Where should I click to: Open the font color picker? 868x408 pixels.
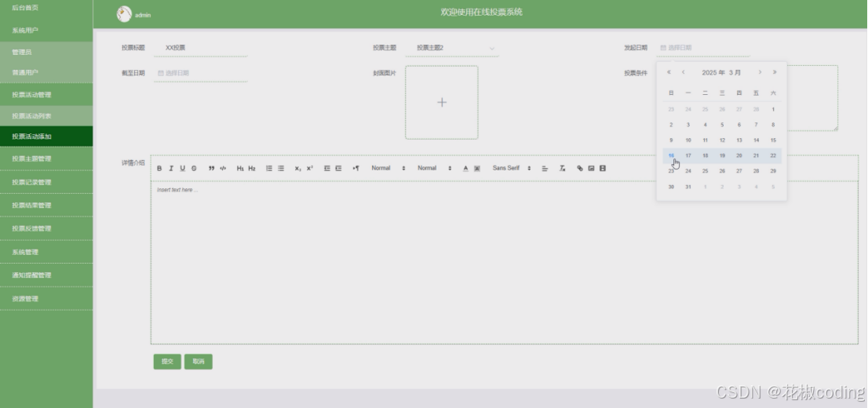(x=465, y=168)
